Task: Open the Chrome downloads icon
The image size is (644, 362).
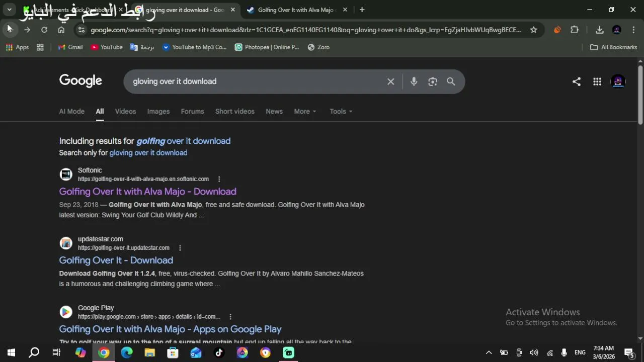Action: (x=600, y=30)
